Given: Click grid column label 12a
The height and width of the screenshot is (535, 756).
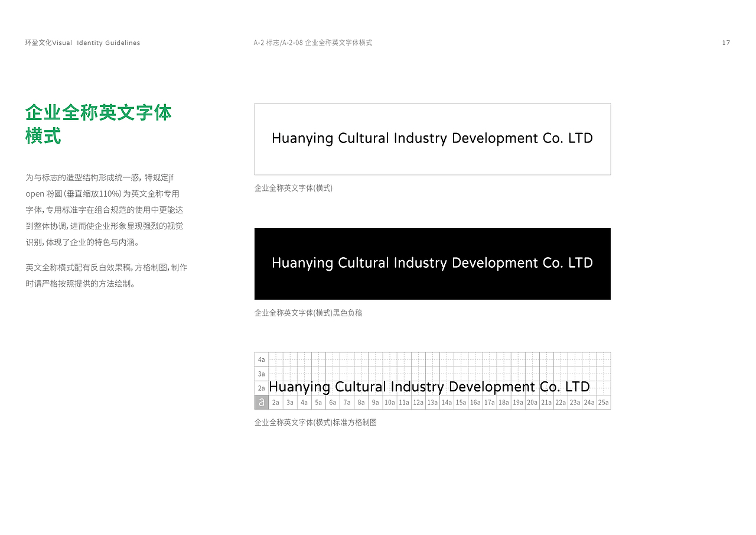Looking at the screenshot, I should pyautogui.click(x=418, y=403).
